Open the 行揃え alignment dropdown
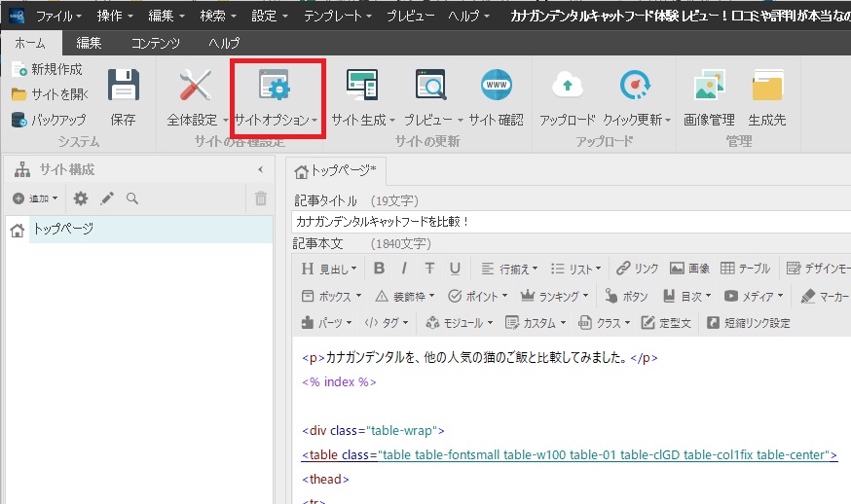851x504 pixels. (509, 268)
